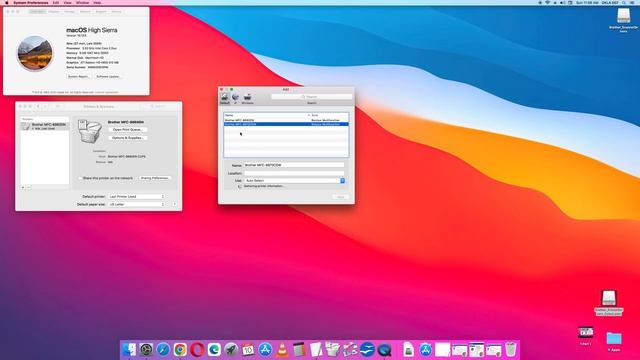Select Brother MFC-8890DW in the Printers sidebar

coord(45,126)
